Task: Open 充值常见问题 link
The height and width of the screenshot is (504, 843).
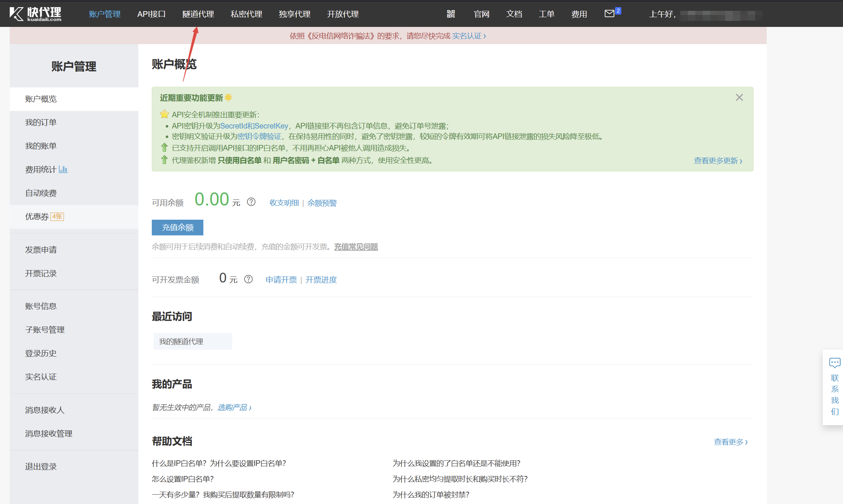Action: point(356,247)
